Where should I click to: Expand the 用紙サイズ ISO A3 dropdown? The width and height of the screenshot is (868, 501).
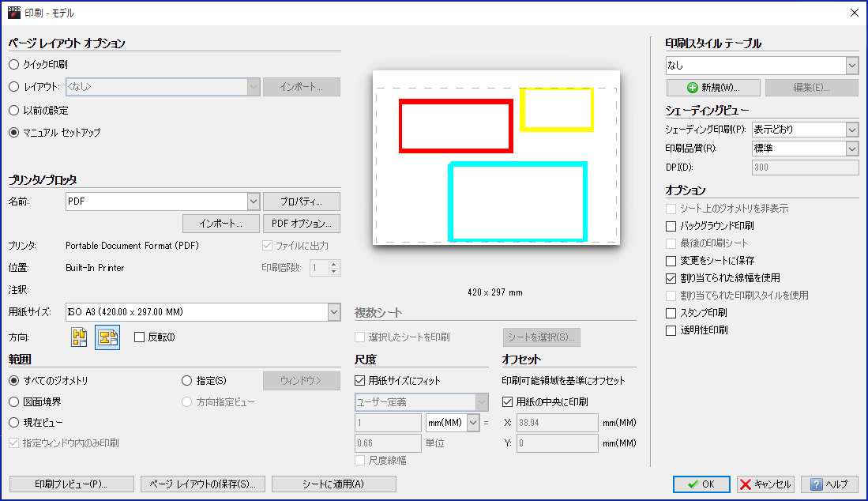333,313
